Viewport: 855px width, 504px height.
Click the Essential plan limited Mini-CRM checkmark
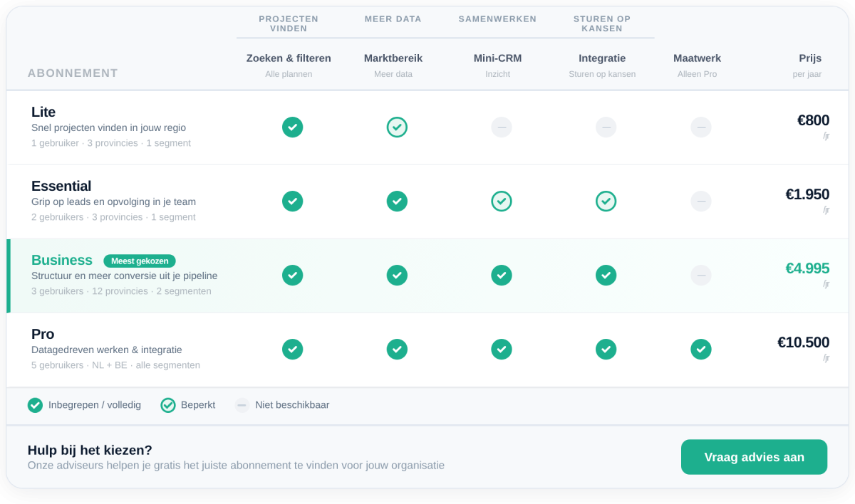(502, 201)
